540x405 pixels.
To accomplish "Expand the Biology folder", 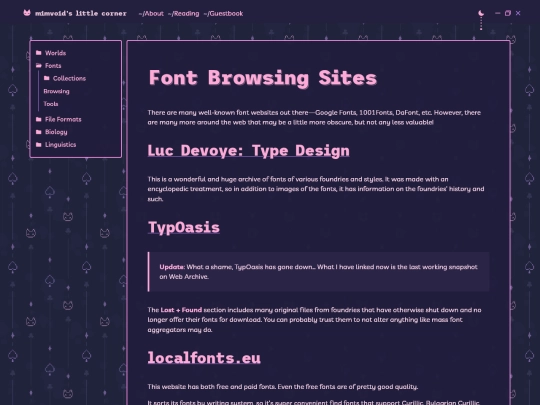I will tap(56, 132).
